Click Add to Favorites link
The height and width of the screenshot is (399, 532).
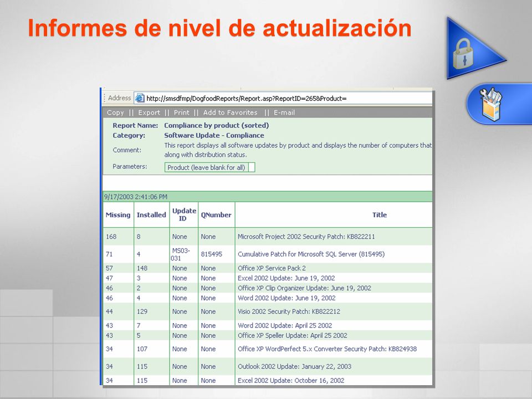coord(231,112)
